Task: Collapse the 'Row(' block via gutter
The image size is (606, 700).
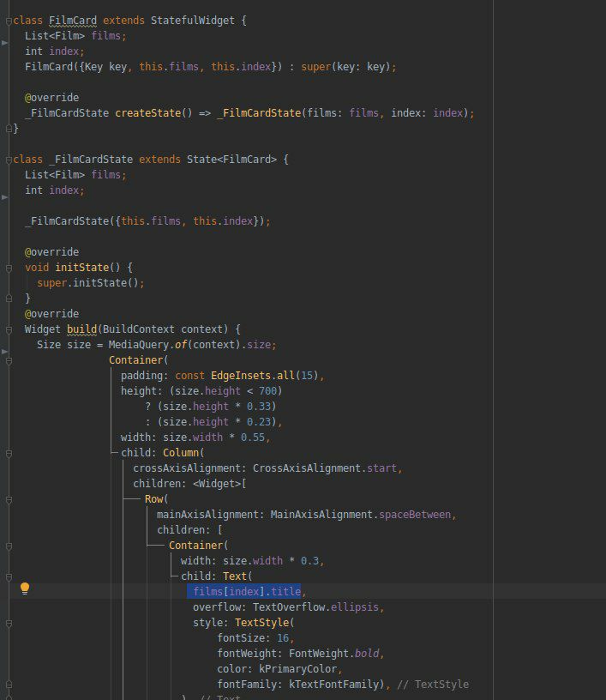Action: [9, 499]
